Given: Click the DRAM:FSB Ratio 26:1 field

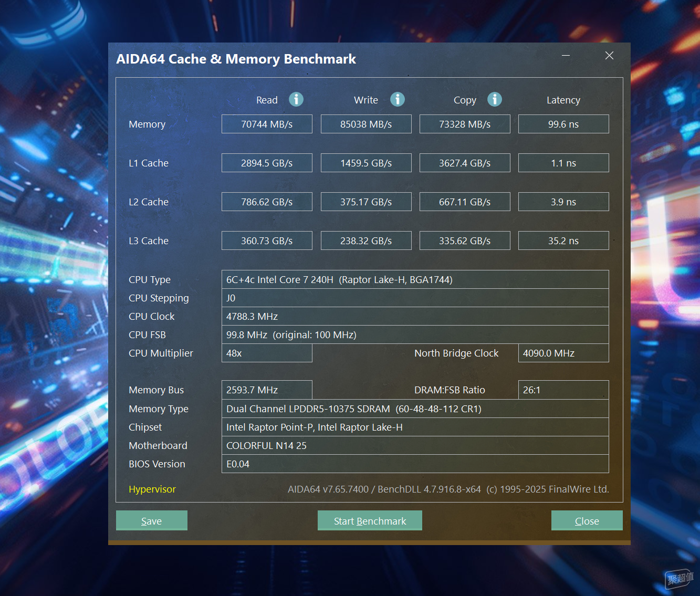Looking at the screenshot, I should point(563,390).
